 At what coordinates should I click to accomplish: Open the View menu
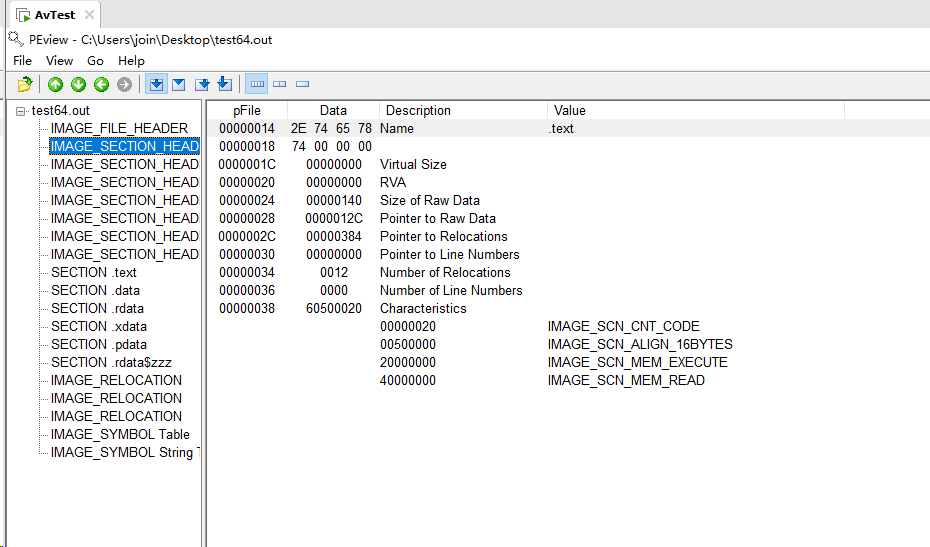[x=59, y=61]
